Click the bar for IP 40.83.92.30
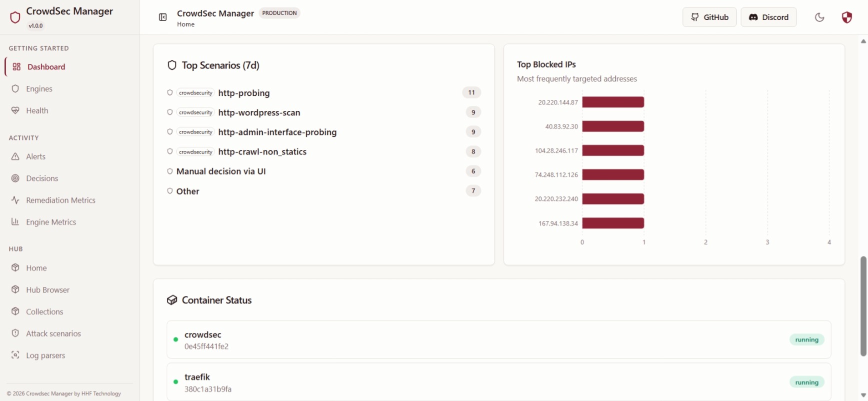868x401 pixels. point(613,126)
